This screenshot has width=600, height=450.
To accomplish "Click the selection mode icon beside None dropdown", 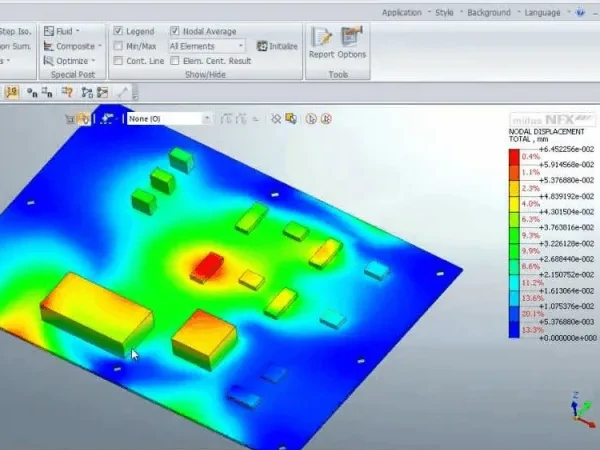I will pyautogui.click(x=105, y=119).
